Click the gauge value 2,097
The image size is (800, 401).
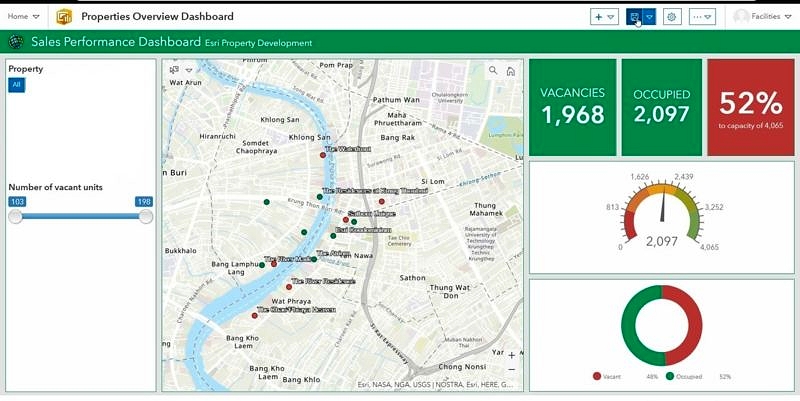pyautogui.click(x=662, y=241)
